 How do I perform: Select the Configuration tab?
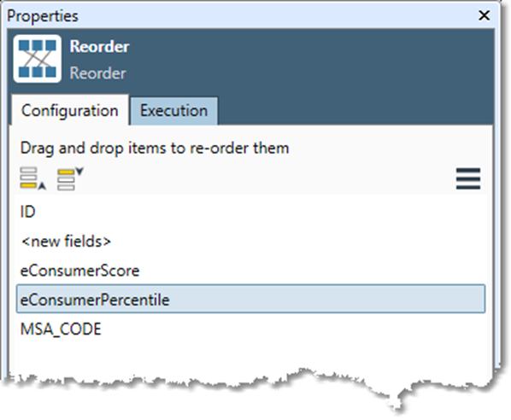pos(70,111)
